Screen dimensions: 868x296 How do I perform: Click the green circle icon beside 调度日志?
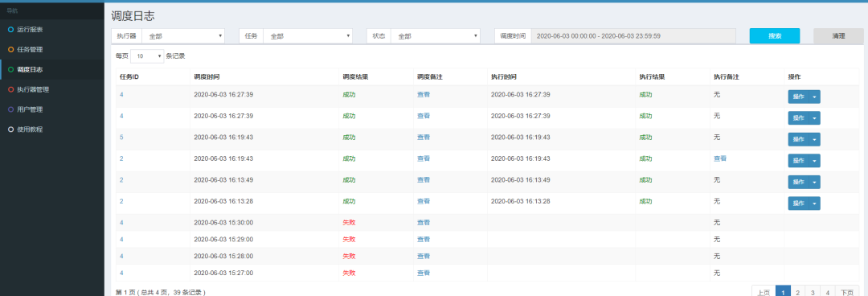tap(11, 69)
